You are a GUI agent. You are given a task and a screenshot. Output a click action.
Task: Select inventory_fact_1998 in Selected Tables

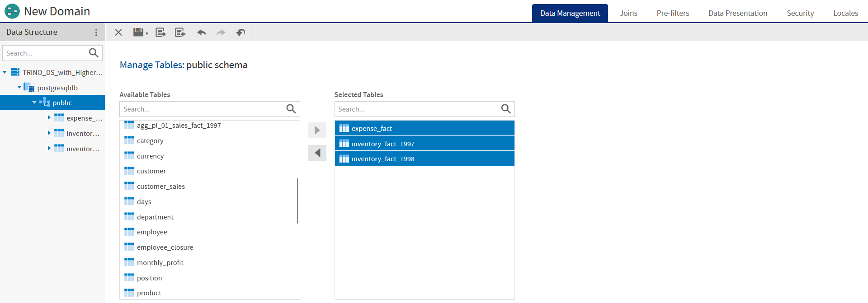425,158
